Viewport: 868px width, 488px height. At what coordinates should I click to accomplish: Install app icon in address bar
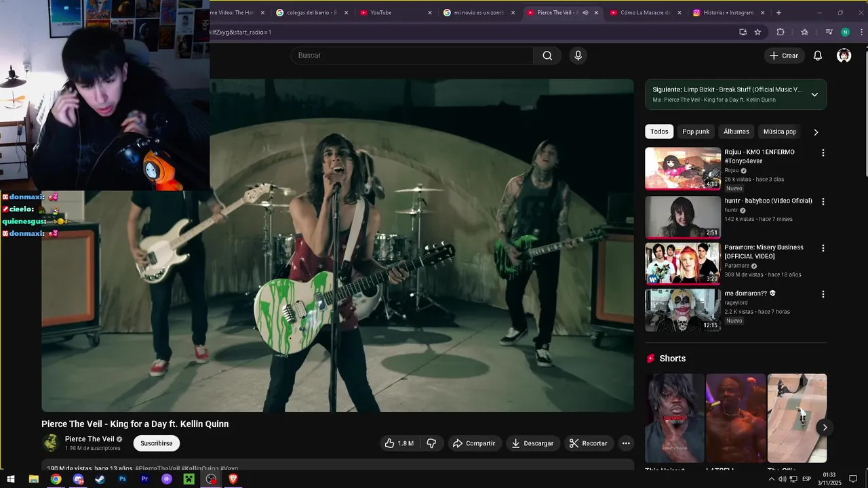(743, 32)
